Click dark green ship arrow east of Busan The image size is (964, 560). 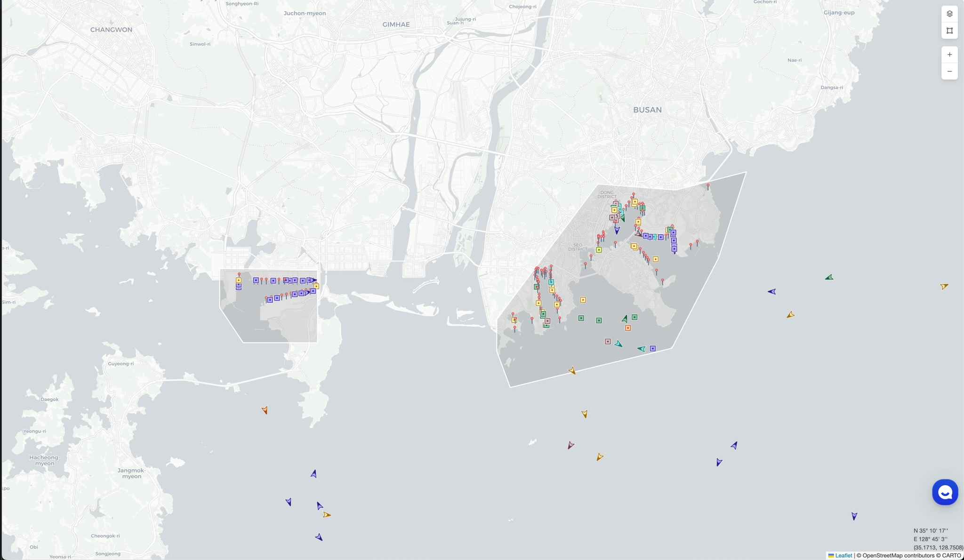coord(829,278)
